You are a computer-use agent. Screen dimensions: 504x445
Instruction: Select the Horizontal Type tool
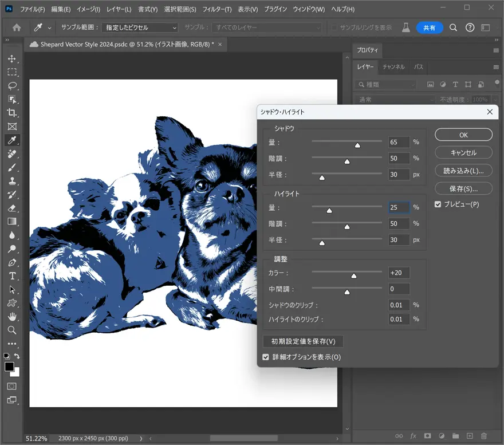click(12, 276)
